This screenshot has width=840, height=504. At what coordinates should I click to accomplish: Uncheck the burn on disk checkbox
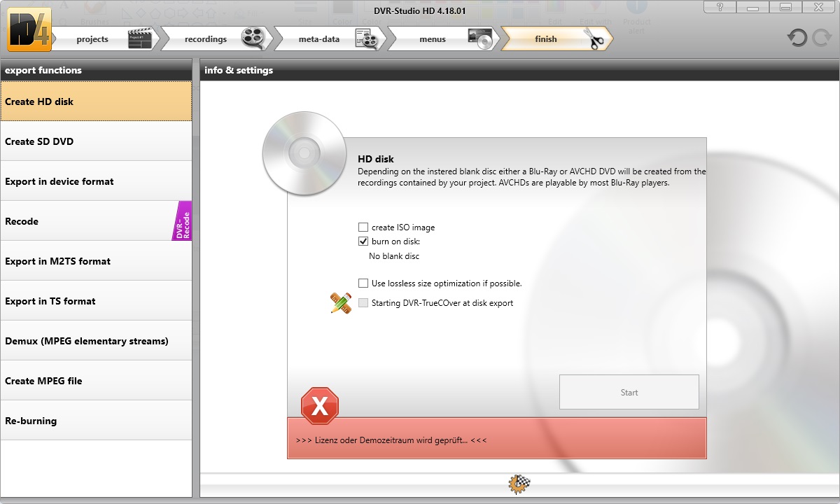tap(363, 241)
